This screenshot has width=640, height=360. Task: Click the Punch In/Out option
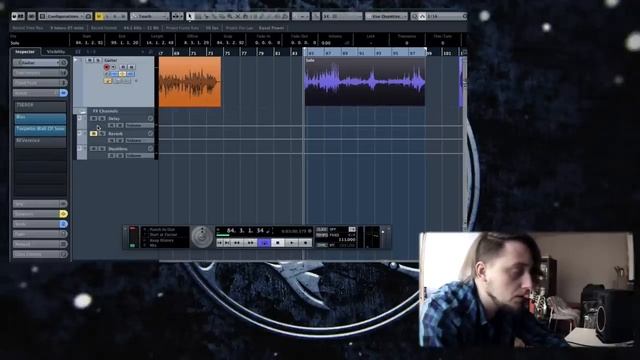(162, 229)
